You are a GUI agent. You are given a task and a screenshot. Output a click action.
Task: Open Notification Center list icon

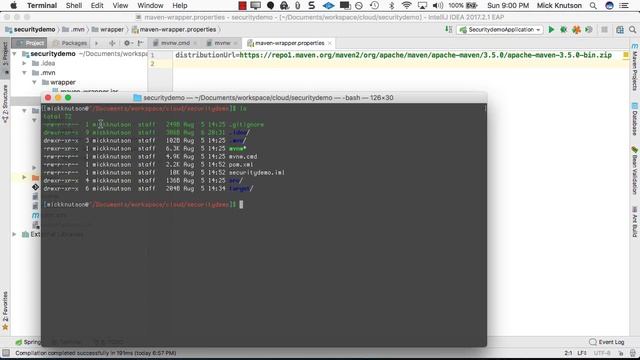tap(624, 6)
